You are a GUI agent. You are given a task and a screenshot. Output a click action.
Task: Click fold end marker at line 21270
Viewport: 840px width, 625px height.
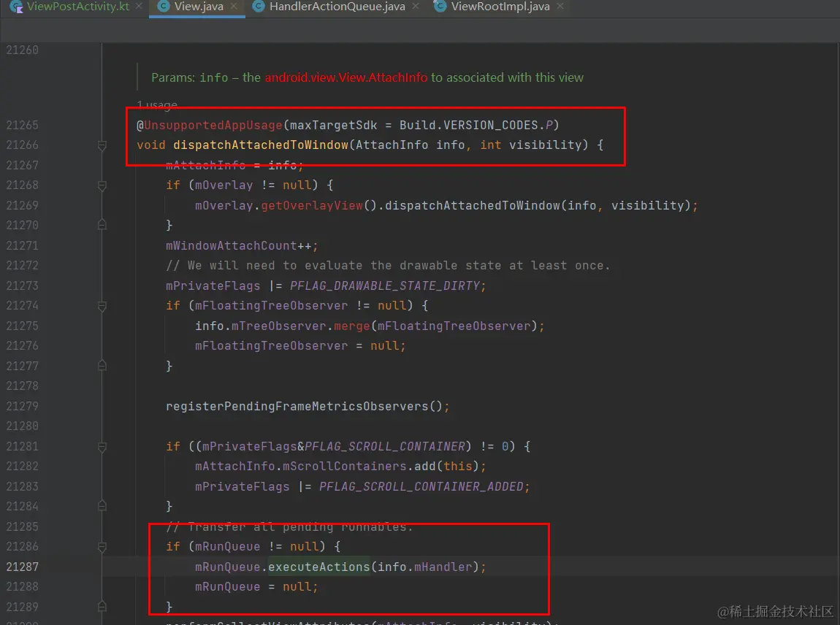102,225
